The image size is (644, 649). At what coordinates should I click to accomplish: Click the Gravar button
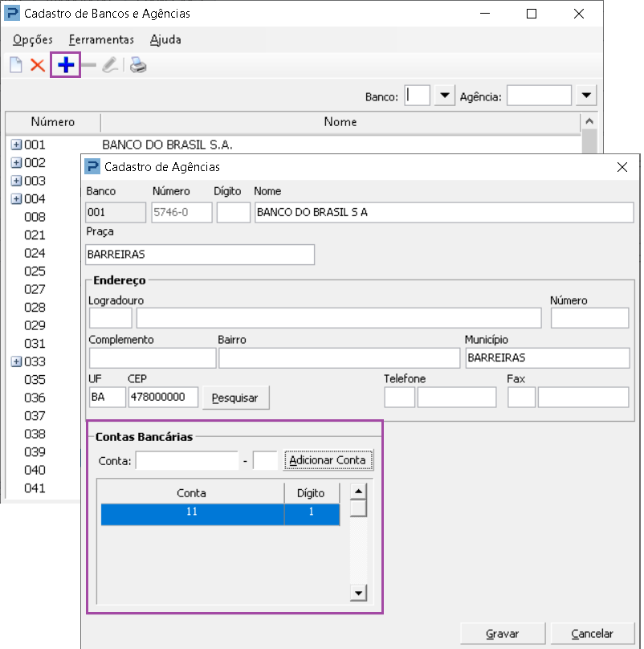click(503, 634)
